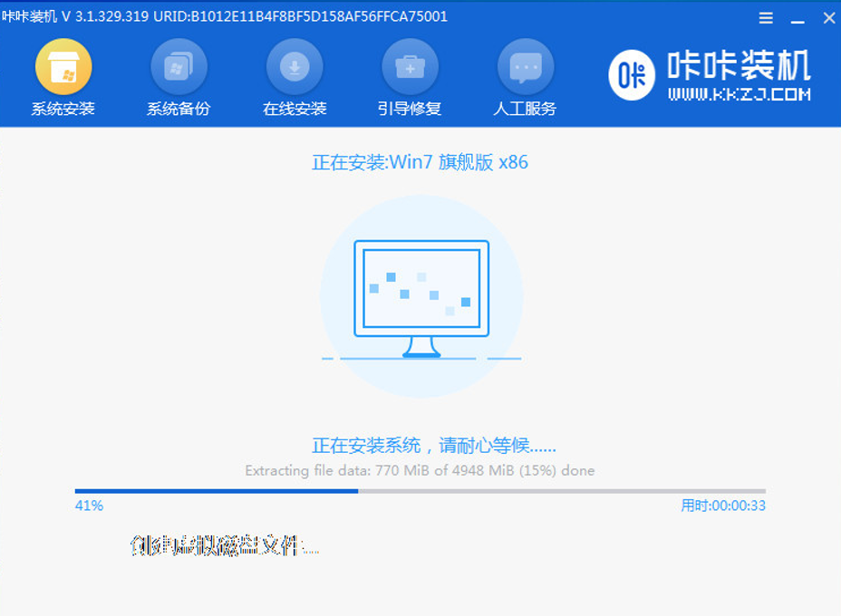841x616 pixels.
Task: Switch to the 在线安装 tab label
Action: 295,109
